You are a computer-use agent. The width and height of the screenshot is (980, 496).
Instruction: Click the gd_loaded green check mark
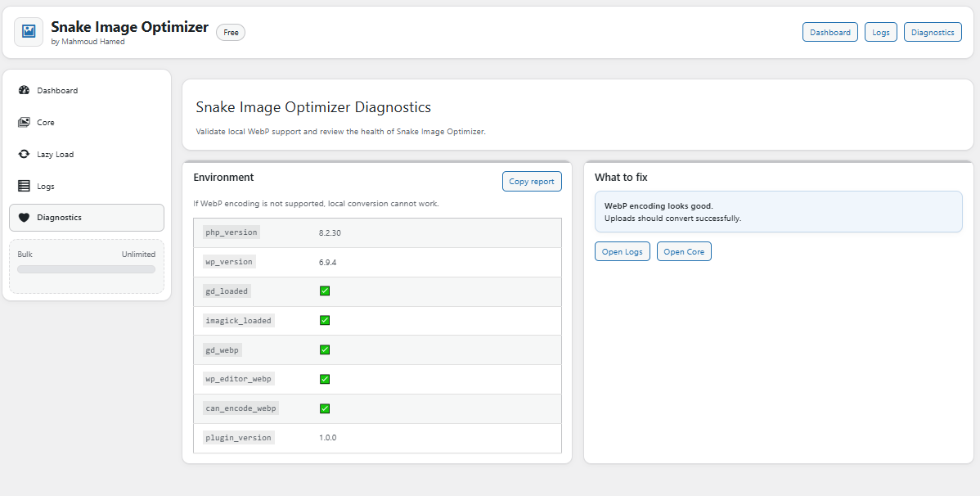pyautogui.click(x=325, y=291)
